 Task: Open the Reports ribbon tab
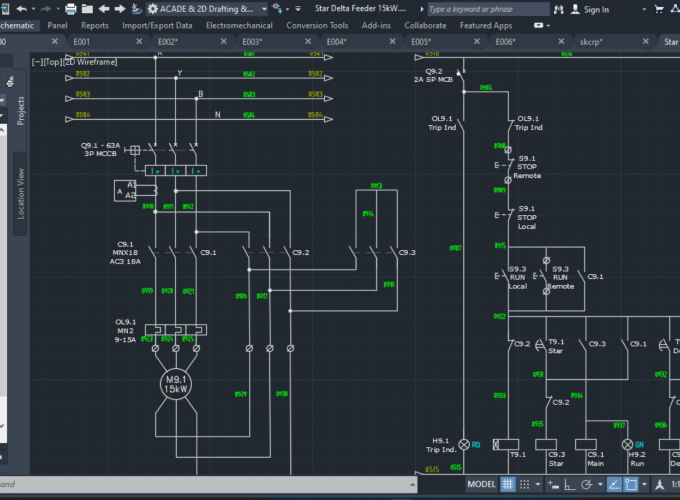[x=95, y=26]
